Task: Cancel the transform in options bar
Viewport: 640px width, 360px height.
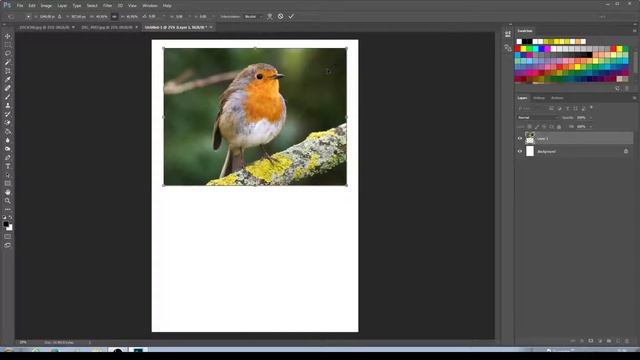Action: click(x=280, y=16)
